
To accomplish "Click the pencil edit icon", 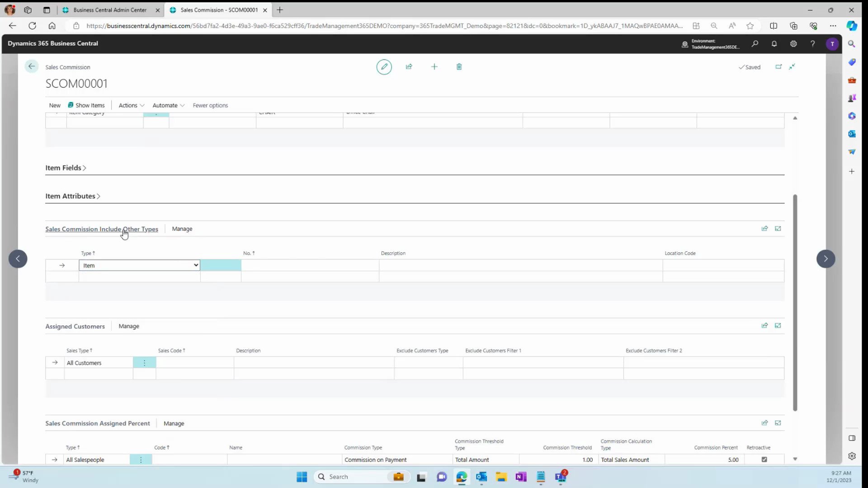I will click(x=384, y=67).
